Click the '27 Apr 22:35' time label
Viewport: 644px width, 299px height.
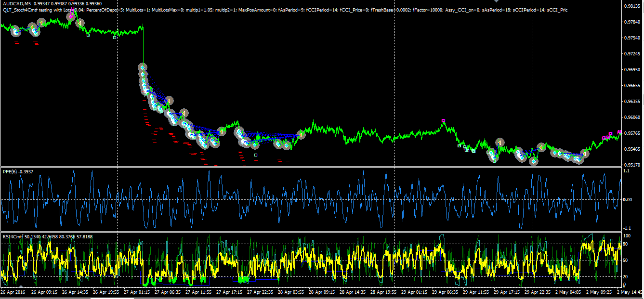(x=260, y=292)
